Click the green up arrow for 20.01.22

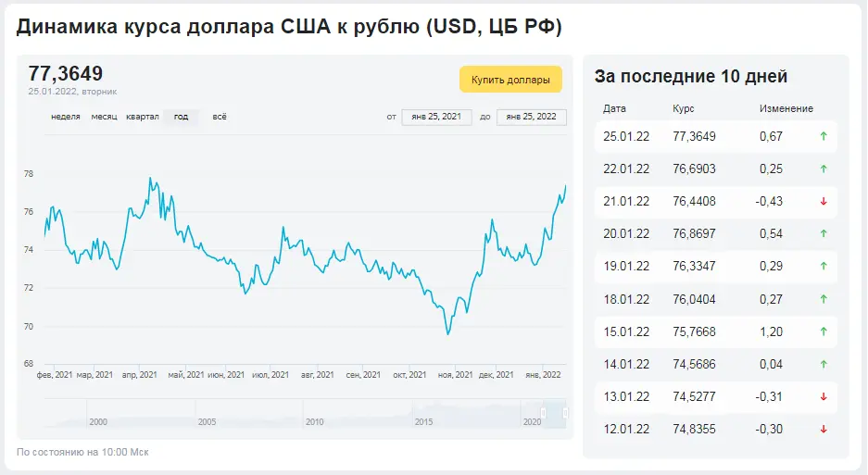pos(824,233)
